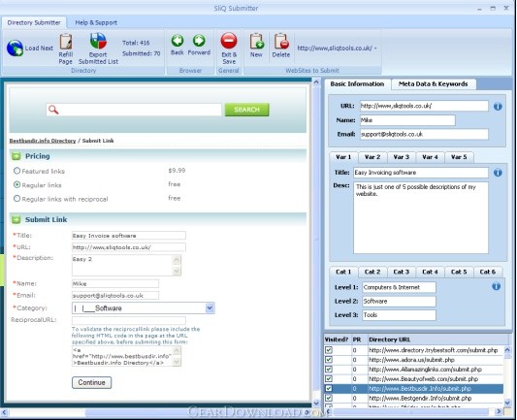The width and height of the screenshot is (517, 420).
Task: Switch to the Var 3 tab
Action: (x=401, y=157)
